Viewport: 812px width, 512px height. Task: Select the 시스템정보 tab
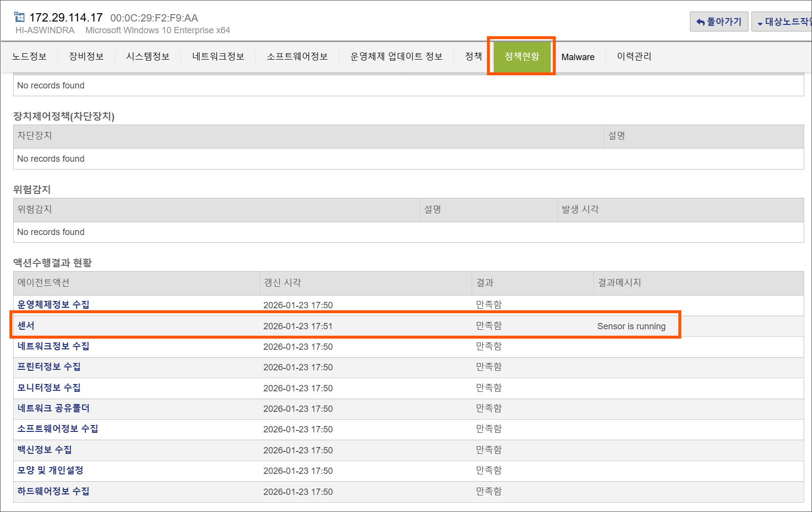click(x=147, y=57)
